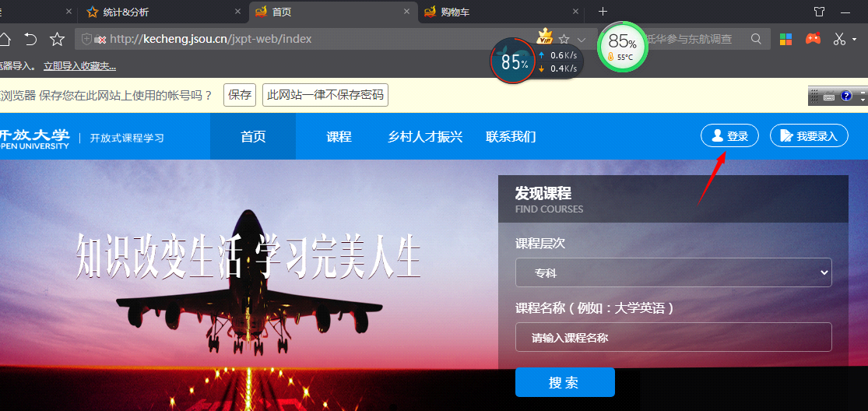The image size is (868, 411).
Task: Click the 请输入课程名称 input field
Action: [x=673, y=338]
